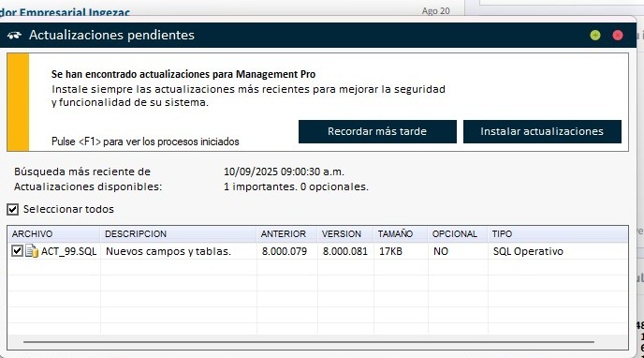Click '1 importantes. 0 opcionales.' text
Viewport: 644px width, 358px height.
296,186
